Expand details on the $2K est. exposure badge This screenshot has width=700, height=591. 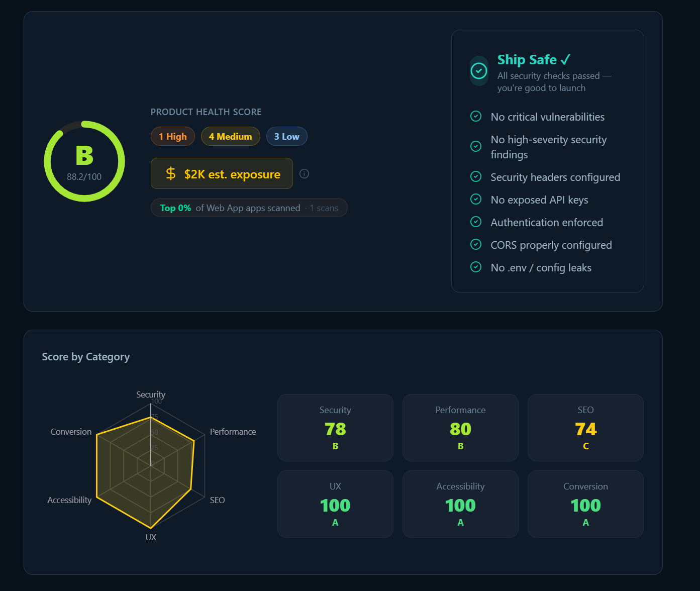(x=222, y=173)
